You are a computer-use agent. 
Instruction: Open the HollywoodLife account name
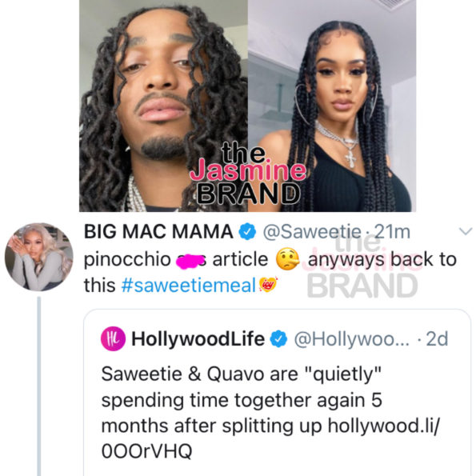pos(198,338)
